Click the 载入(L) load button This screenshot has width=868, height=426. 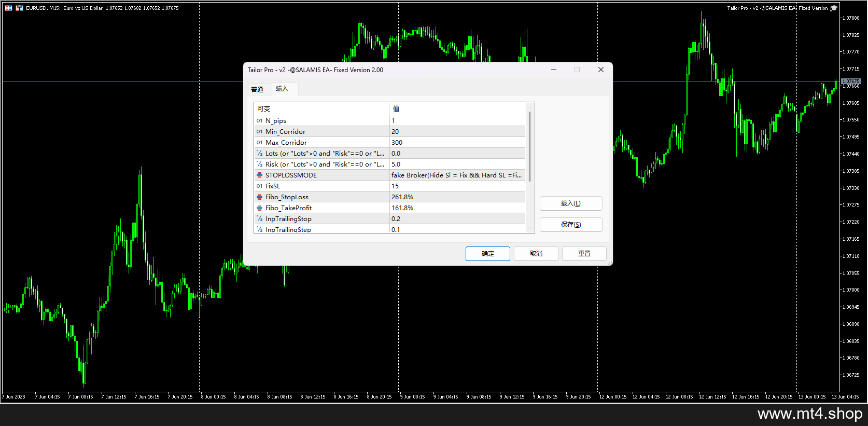click(571, 203)
